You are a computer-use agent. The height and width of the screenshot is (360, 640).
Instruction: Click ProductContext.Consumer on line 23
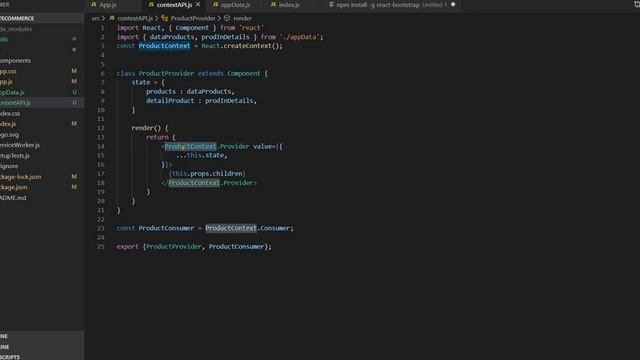[247, 228]
